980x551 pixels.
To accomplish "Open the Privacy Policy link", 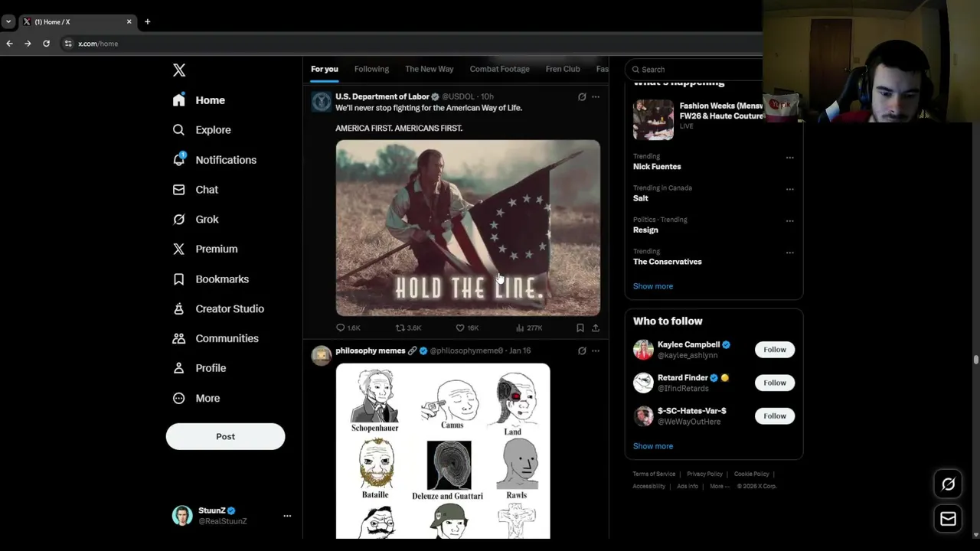I will [x=704, y=474].
